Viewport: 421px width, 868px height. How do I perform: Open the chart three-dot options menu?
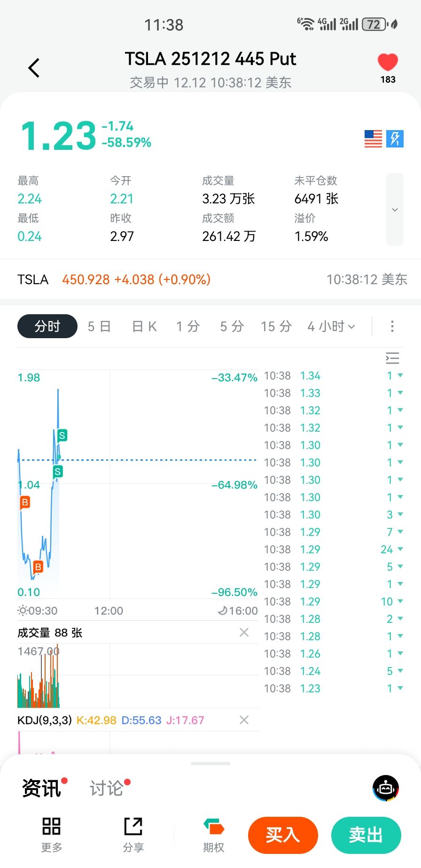coord(392,326)
